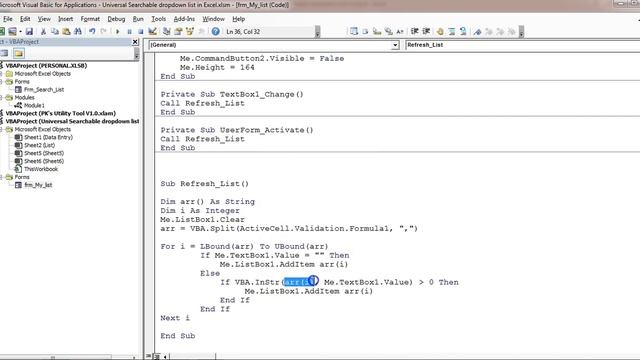Click the 'Next i' code line

[175, 318]
